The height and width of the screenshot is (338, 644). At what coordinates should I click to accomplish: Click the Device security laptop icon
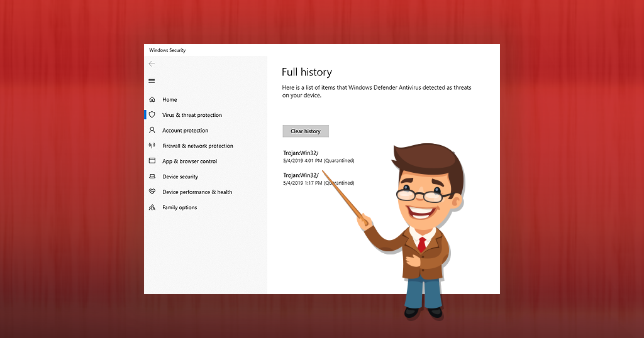[x=152, y=177]
